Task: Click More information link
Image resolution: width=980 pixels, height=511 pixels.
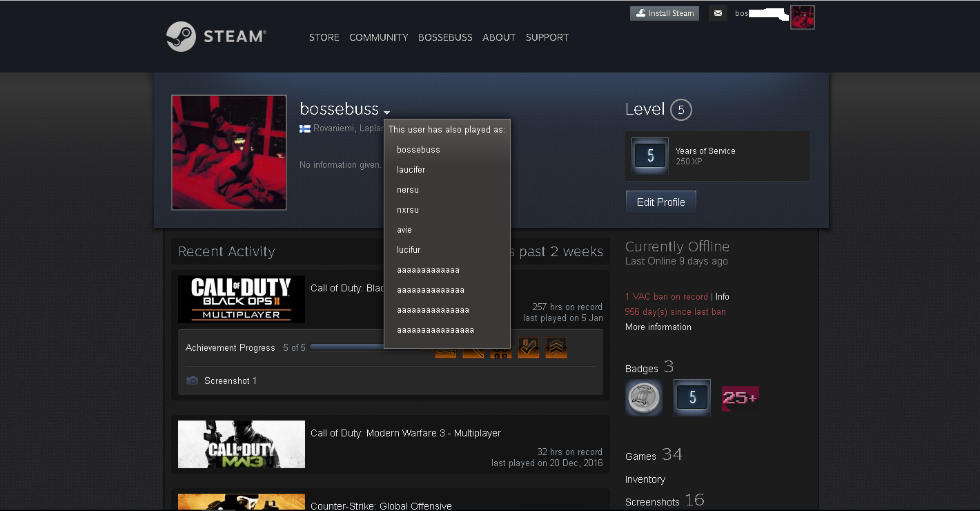Action: pos(658,327)
